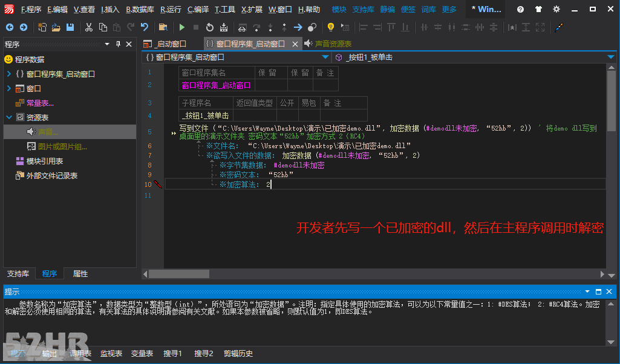Open help via the question mark icon

520,9
